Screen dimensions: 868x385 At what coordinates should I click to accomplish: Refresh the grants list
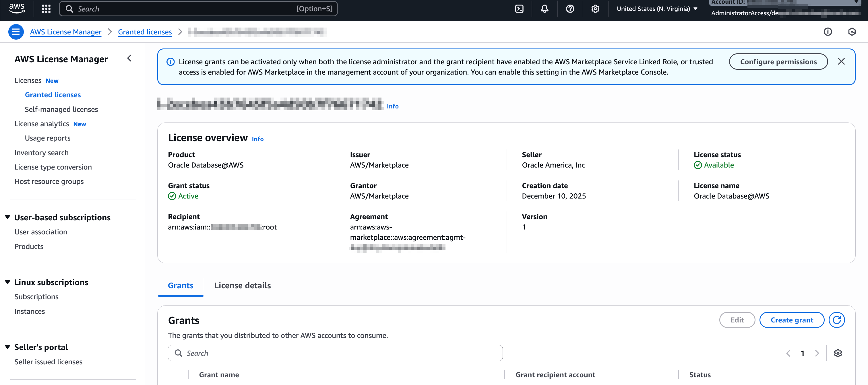(837, 320)
